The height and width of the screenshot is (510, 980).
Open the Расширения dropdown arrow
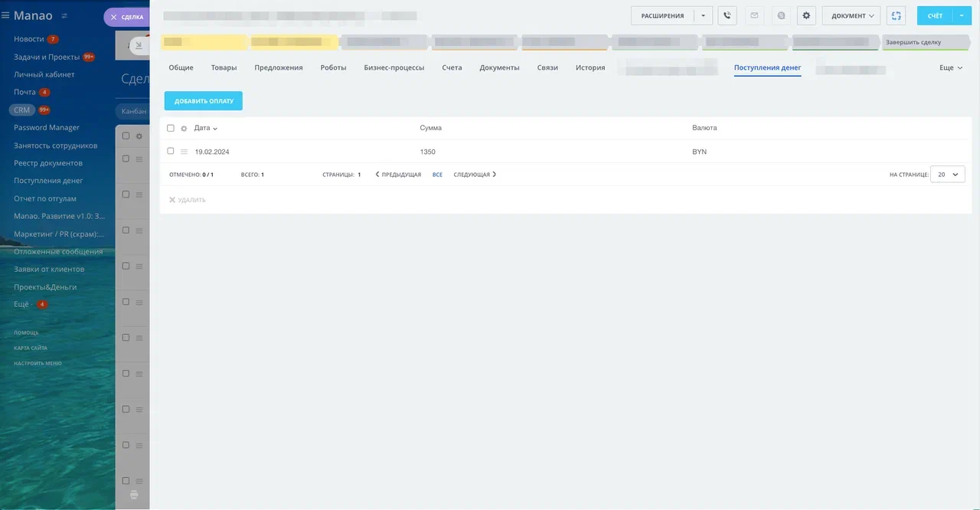click(704, 15)
